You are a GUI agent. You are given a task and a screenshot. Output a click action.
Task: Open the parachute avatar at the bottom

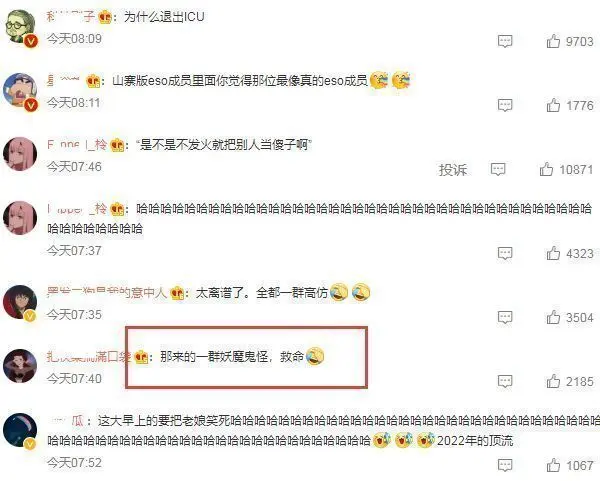[x=20, y=430]
